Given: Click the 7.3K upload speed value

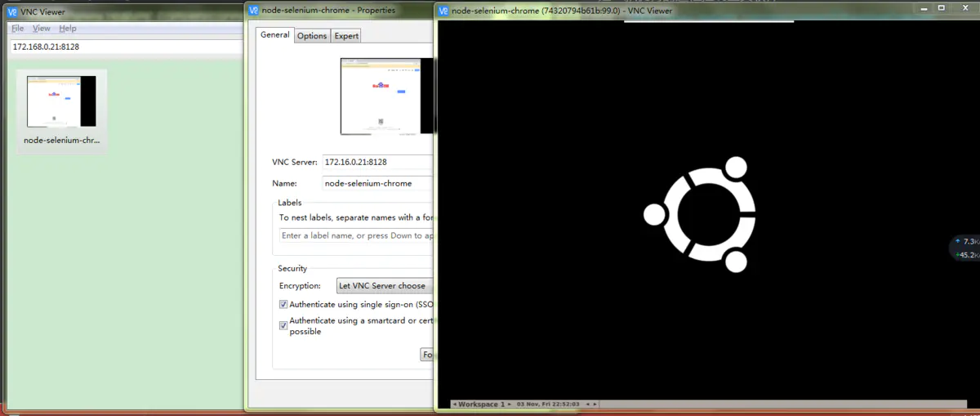Looking at the screenshot, I should [x=971, y=242].
